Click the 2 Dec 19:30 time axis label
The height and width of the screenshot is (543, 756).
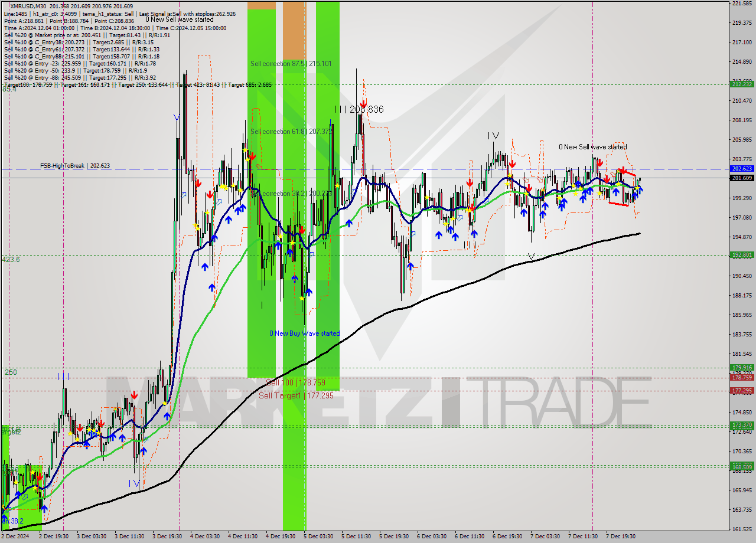[54, 537]
